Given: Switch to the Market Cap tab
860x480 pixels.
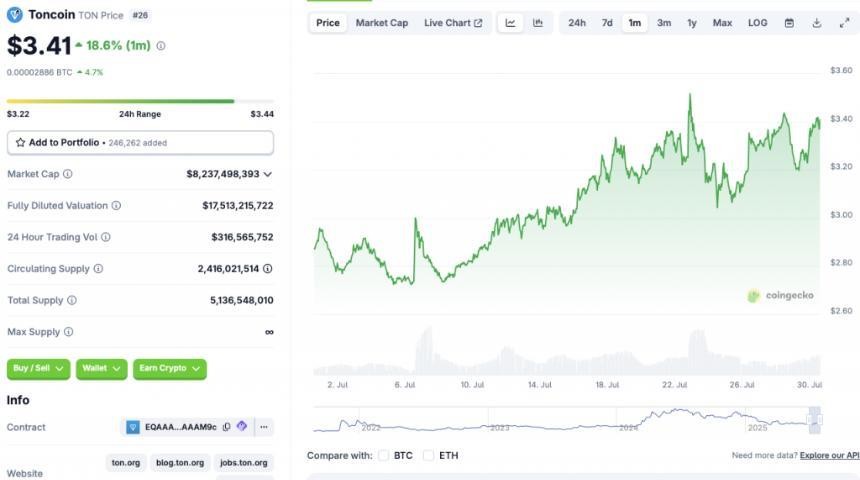Looking at the screenshot, I should pos(382,23).
